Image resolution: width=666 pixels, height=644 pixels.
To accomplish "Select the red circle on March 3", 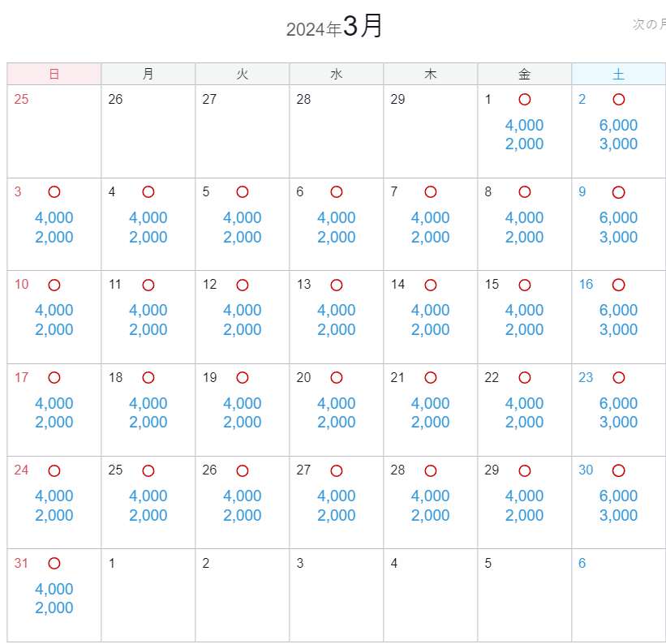I will click(x=54, y=192).
